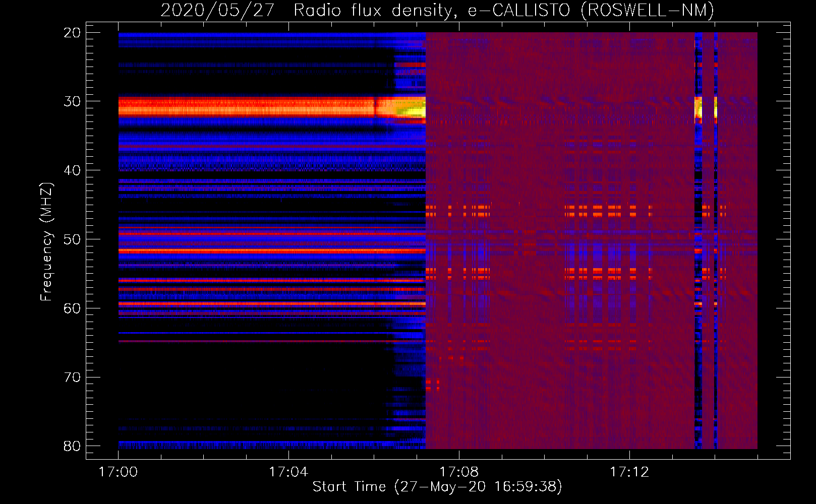Click the y-axis label "Frequency (MHZ)"
Viewport: 816px width, 504px height.
point(46,242)
